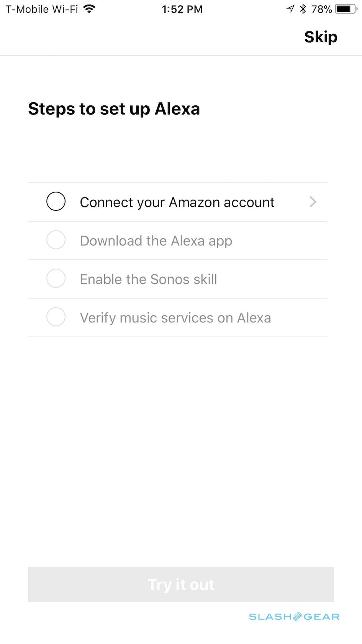Viewport: 362px width, 644px height.
Task: Open Verify music services on Alexa step
Action: pos(175,318)
